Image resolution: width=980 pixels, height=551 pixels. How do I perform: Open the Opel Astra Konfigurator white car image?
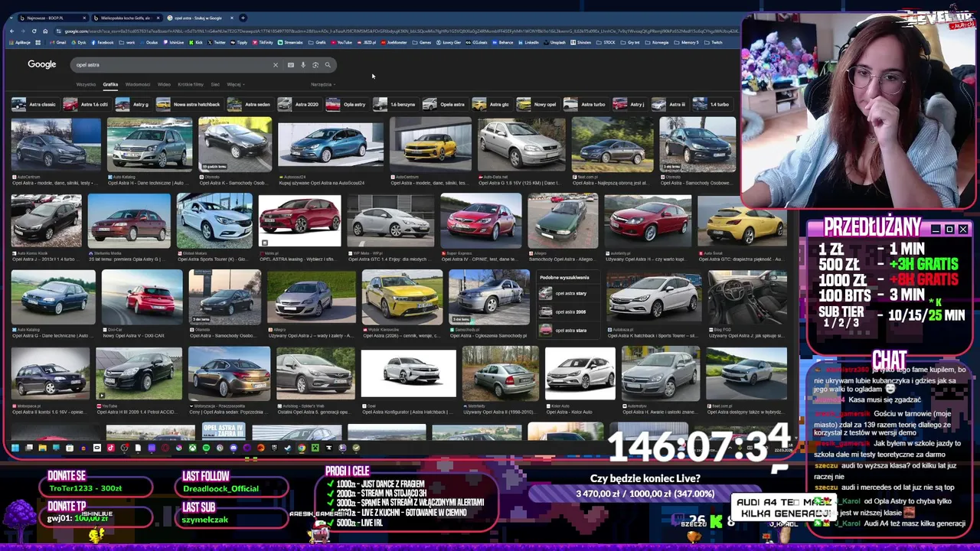point(408,374)
